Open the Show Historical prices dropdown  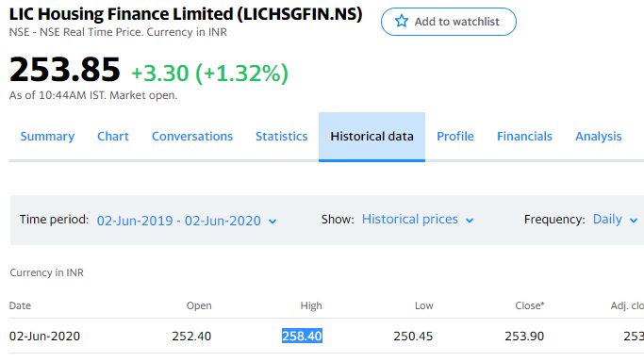click(x=418, y=220)
